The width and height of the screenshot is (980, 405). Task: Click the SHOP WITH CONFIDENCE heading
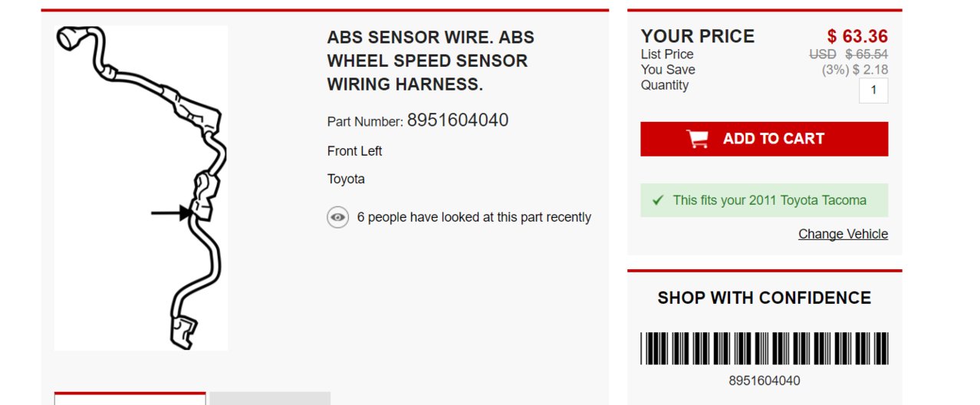[765, 298]
